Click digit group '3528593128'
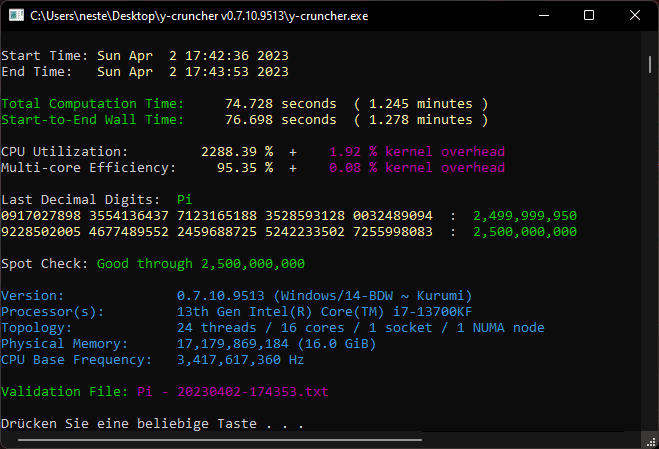659x449 pixels. coord(305,215)
